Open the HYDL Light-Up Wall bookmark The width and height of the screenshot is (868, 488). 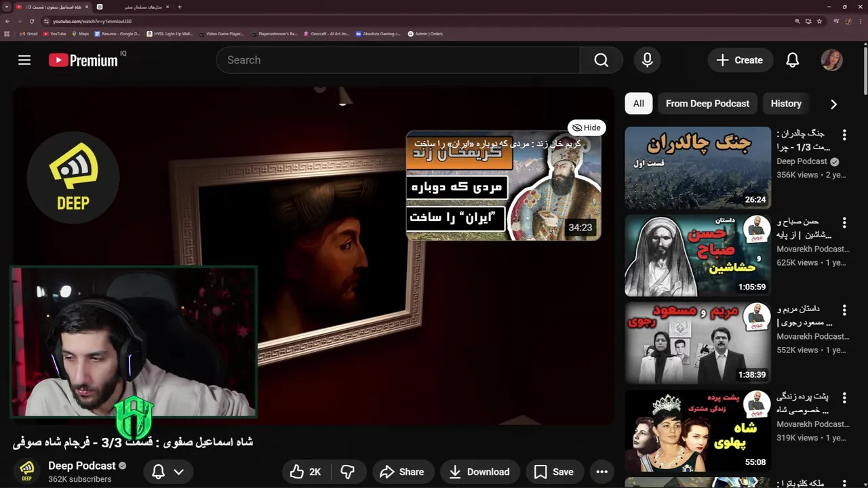tap(170, 33)
